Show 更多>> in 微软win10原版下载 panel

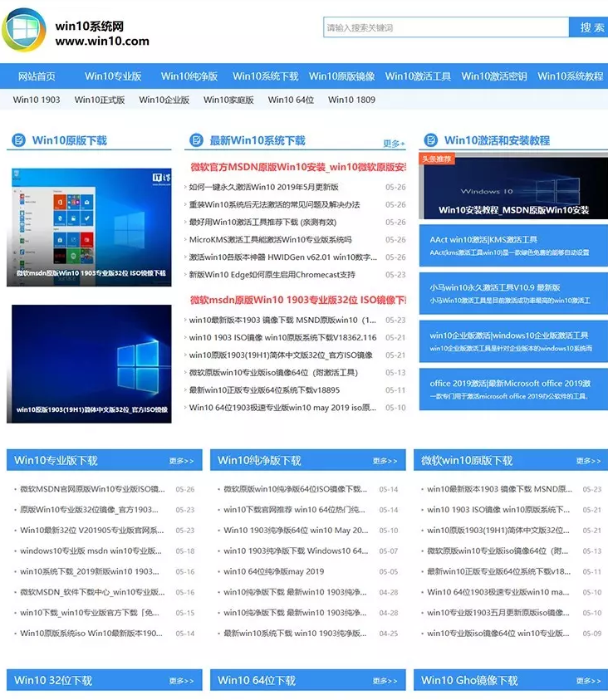point(588,461)
